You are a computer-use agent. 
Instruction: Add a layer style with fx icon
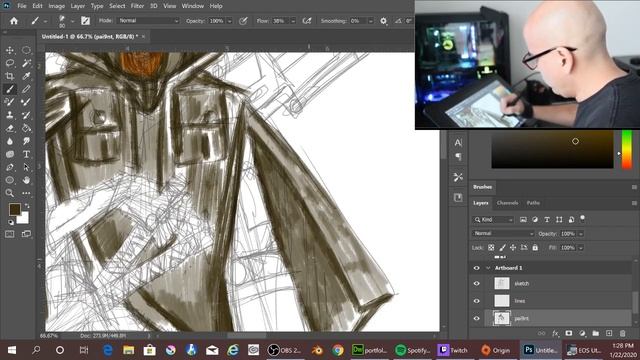click(555, 333)
